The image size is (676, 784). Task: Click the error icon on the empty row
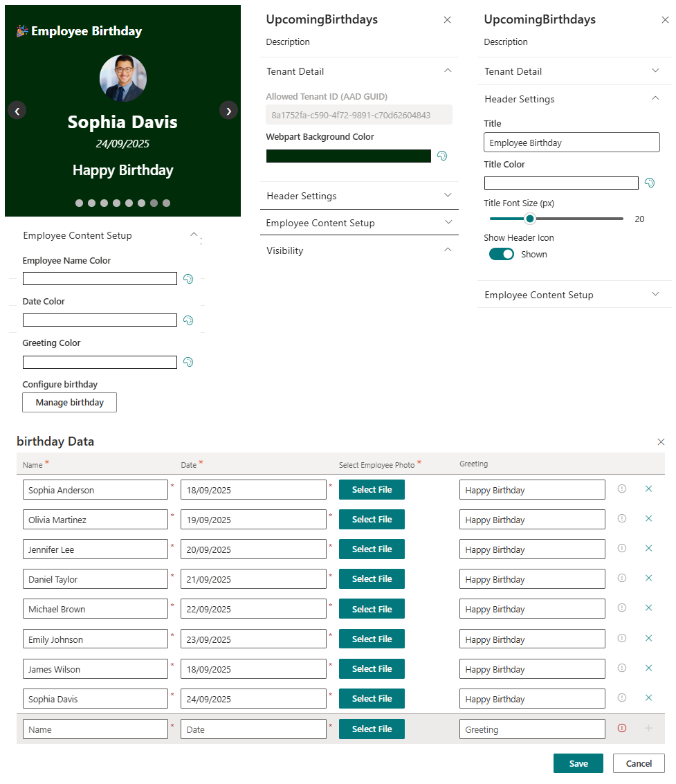click(621, 728)
